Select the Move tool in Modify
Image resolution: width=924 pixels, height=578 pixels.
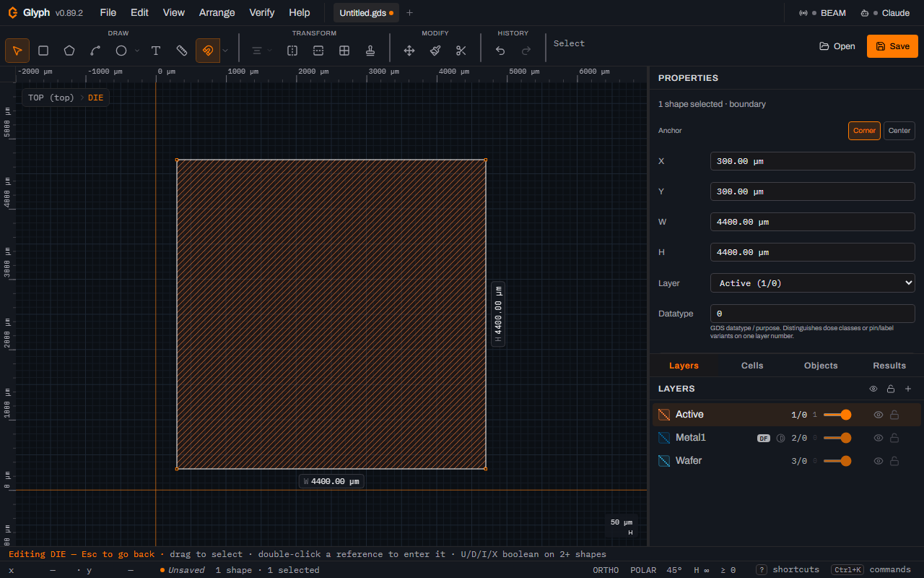pyautogui.click(x=409, y=51)
